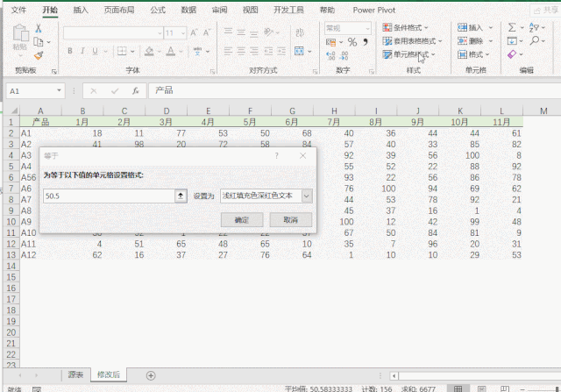Click the range selector icon in dialog
Viewport: 561px width, 392px height.
point(181,196)
